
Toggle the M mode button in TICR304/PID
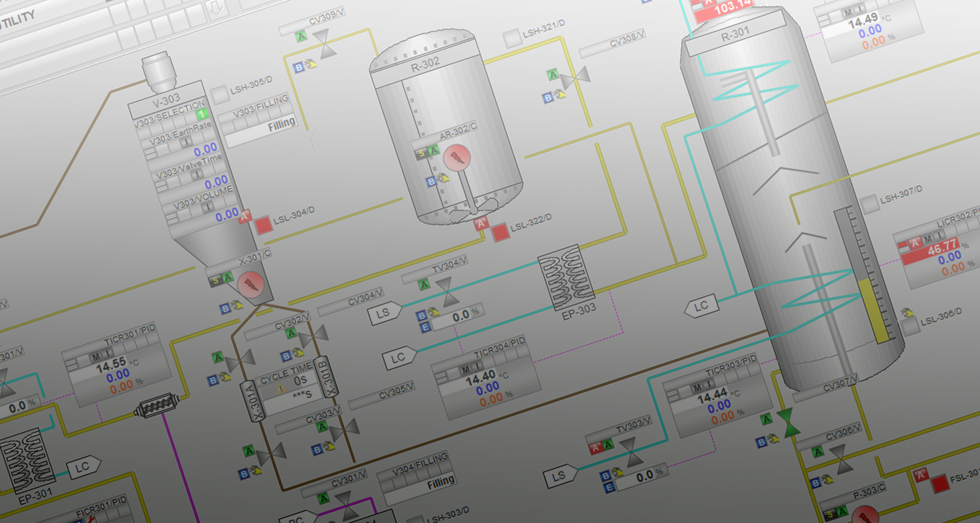(x=465, y=370)
